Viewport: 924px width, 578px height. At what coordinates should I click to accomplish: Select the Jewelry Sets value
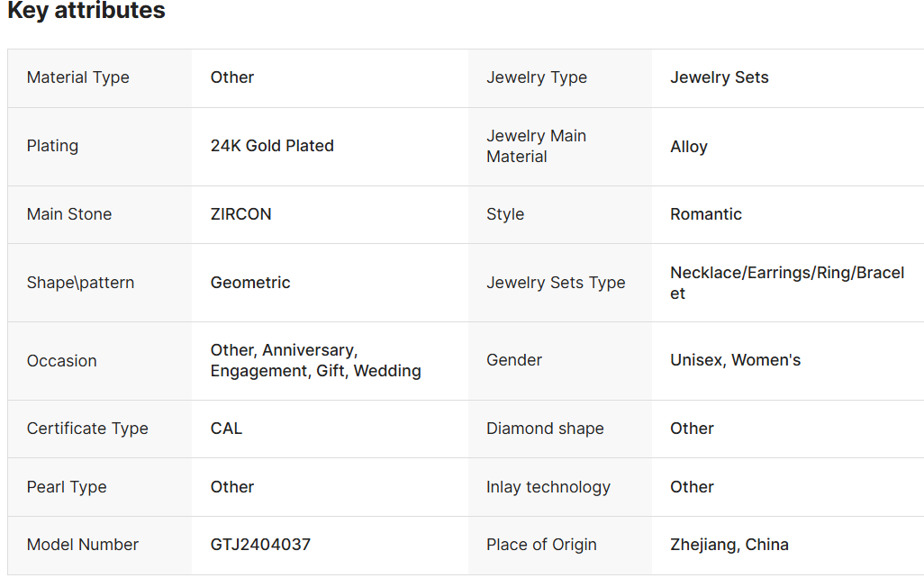pos(720,77)
